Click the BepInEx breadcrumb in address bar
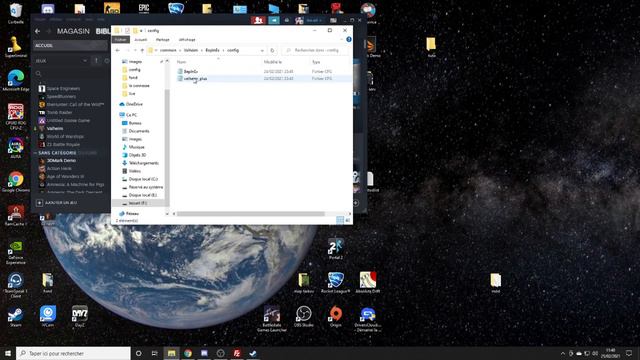This screenshot has width=640, height=360. [212, 50]
